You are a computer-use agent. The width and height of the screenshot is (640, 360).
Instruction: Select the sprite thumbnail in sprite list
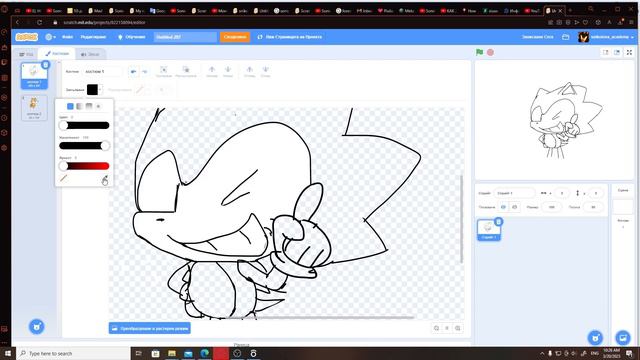pyautogui.click(x=489, y=230)
